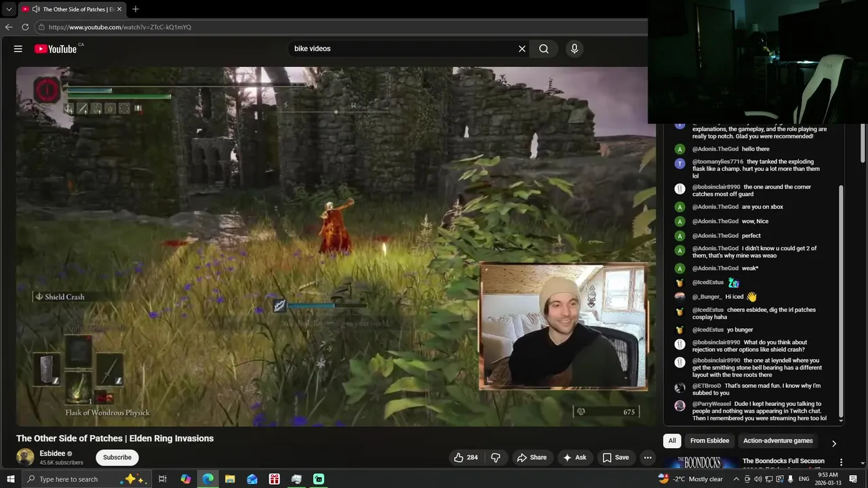Click the Type here to search box
The image size is (868, 488).
pos(86,479)
